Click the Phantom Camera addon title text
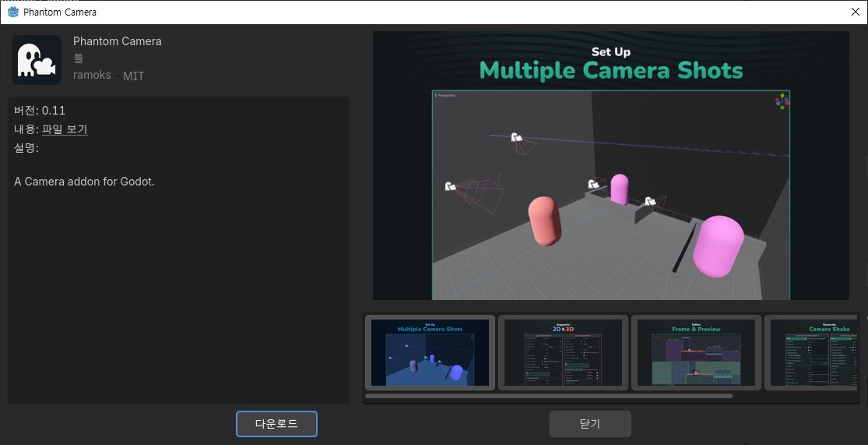Screen dimensions: 868x445 pos(118,41)
